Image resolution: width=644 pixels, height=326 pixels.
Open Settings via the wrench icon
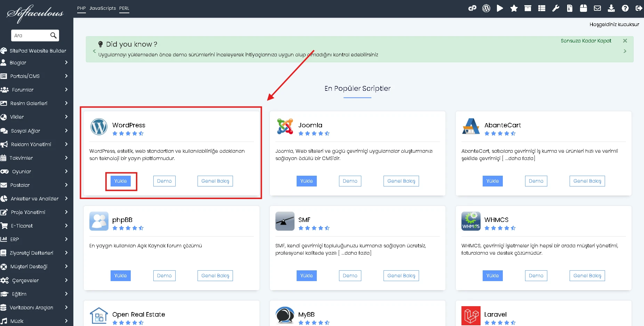point(556,8)
